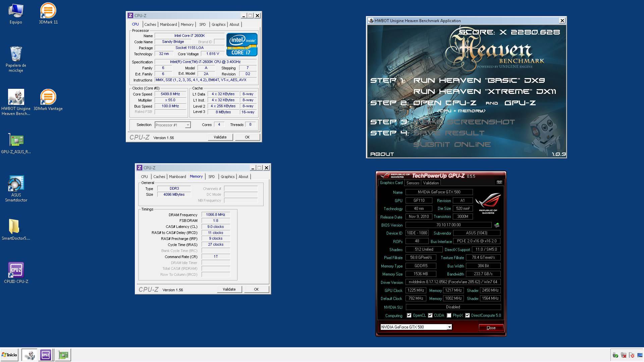Click Validate in the CPU-Z CPU window
This screenshot has width=644, height=362.
click(x=220, y=137)
